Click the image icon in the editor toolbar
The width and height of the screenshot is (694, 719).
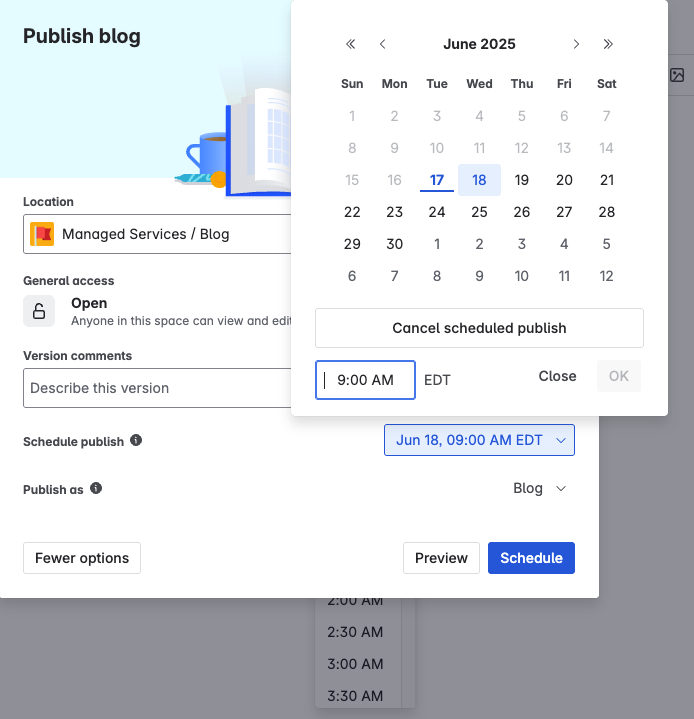click(x=677, y=75)
